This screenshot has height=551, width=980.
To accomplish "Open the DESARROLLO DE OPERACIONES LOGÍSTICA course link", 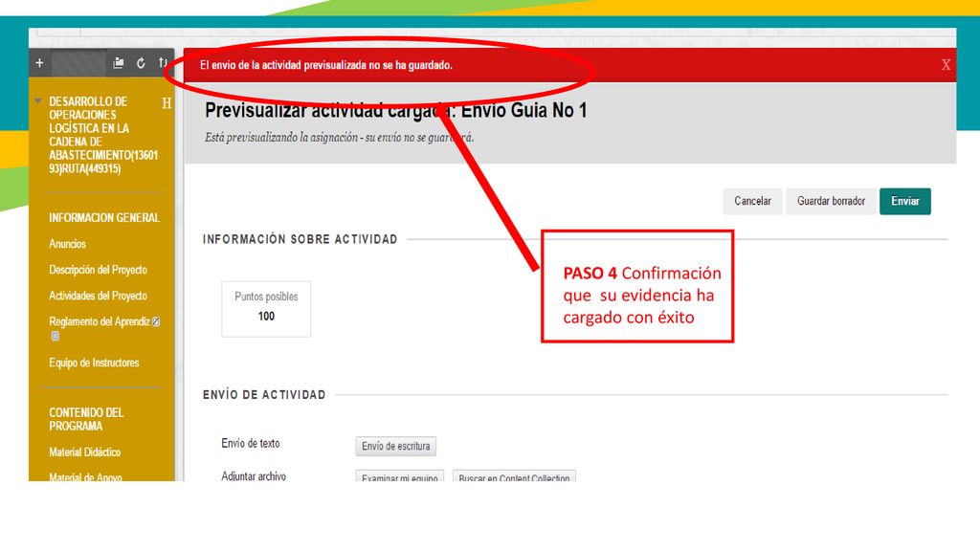I will click(x=103, y=135).
